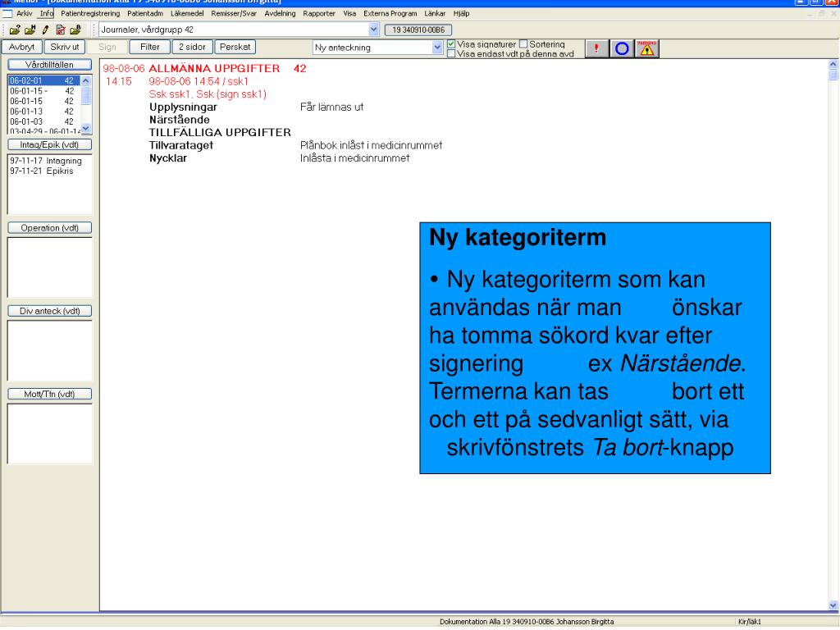The image size is (840, 630).
Task: Click the signature line Ssk ssk1, Ssk (sign ssk1)
Action: tap(208, 94)
